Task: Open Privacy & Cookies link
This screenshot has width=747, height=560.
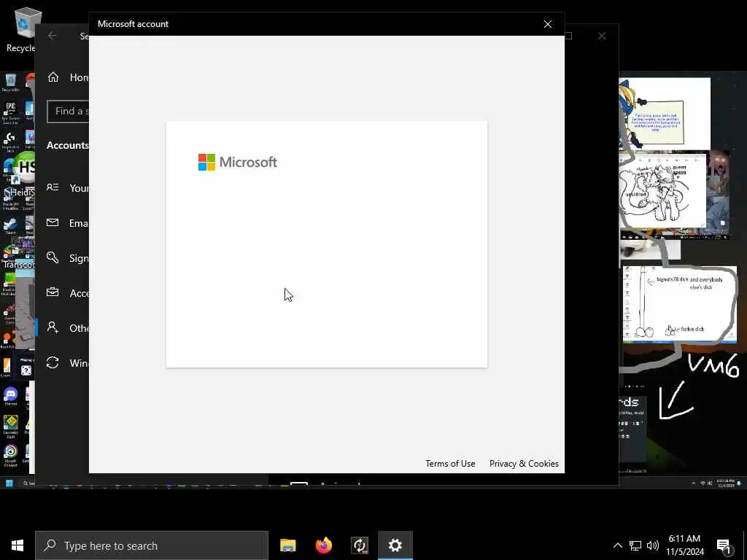Action: 524,463
